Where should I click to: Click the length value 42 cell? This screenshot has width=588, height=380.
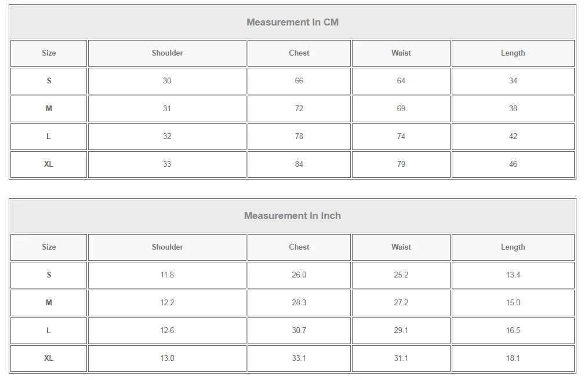point(513,136)
